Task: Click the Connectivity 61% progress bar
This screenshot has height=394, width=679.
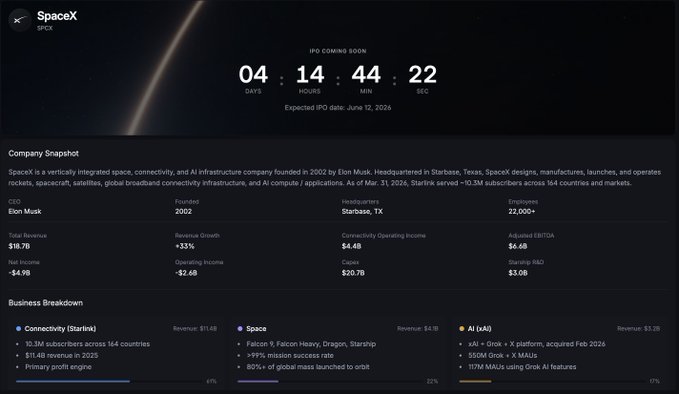Action: tap(110, 381)
